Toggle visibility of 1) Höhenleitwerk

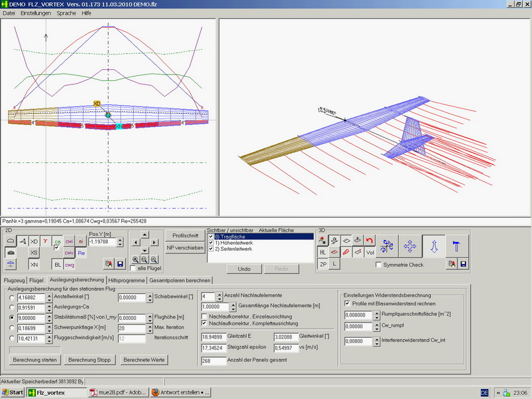(211, 242)
